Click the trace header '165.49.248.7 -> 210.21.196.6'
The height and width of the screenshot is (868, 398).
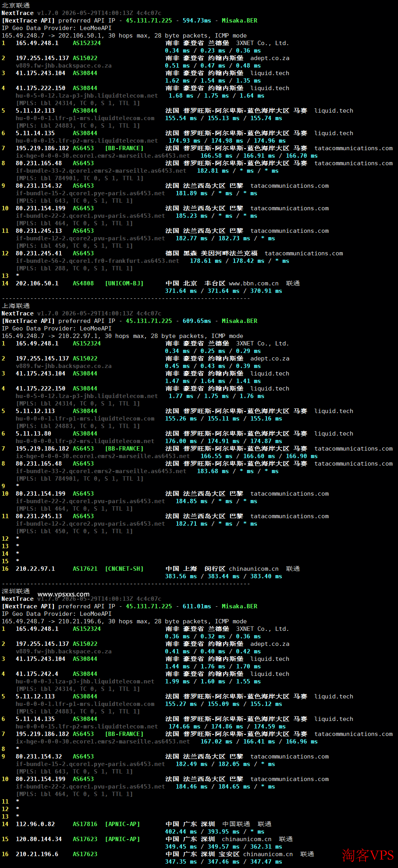click(x=51, y=621)
